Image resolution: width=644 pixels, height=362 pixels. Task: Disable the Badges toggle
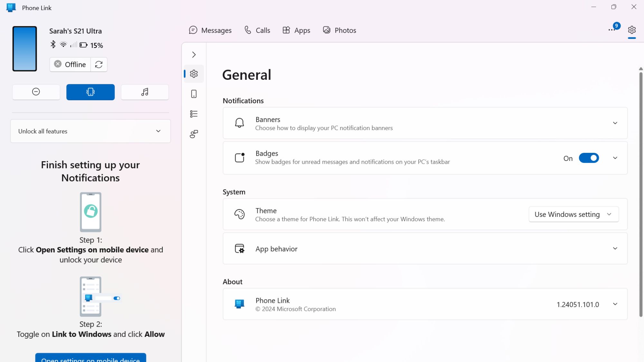pos(588,158)
